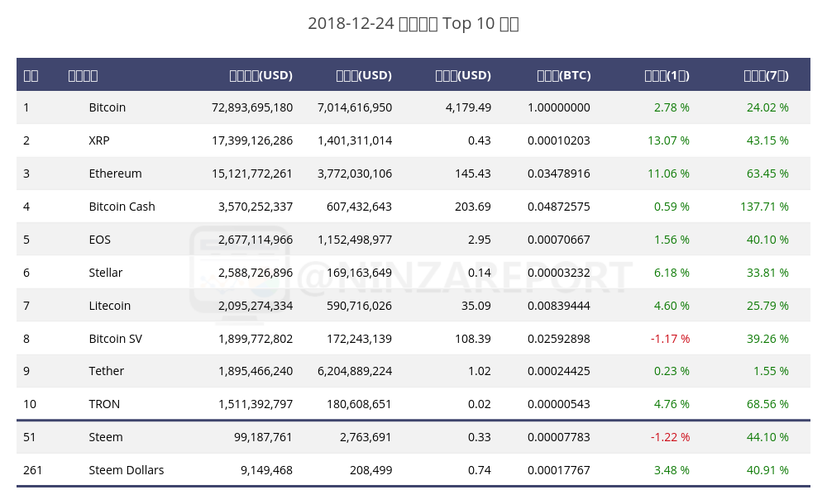Click BTC price 0.00010203 for XRP
Screen dimensions: 827x504
point(558,140)
